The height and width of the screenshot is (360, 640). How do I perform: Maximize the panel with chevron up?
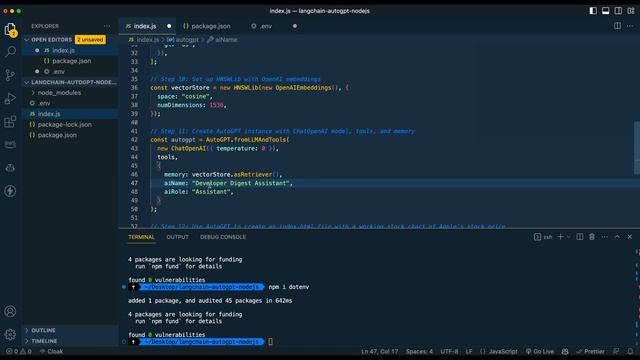[x=617, y=237]
